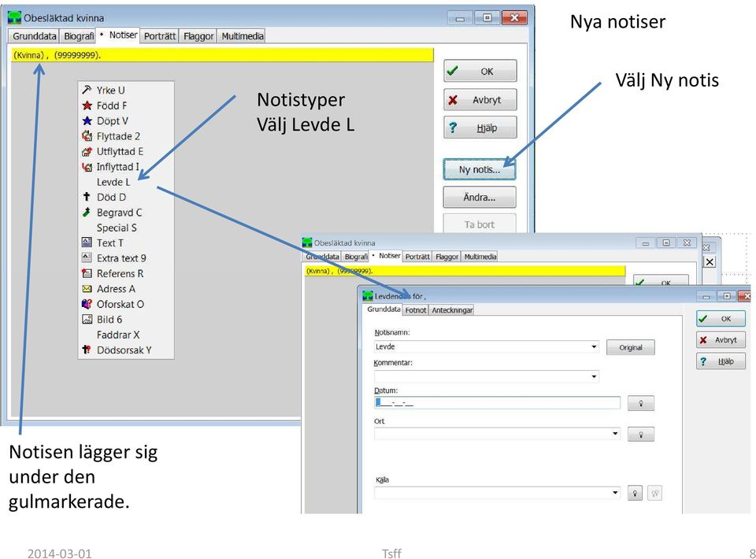Click the Original button
This screenshot has height=559, width=756.
(x=631, y=347)
